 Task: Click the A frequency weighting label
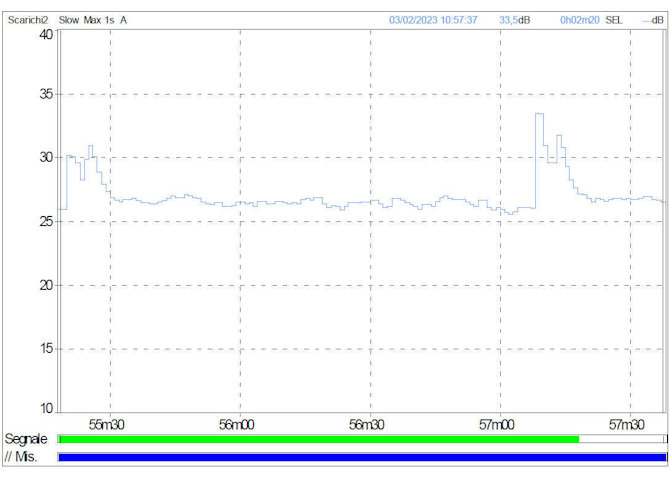pyautogui.click(x=124, y=20)
